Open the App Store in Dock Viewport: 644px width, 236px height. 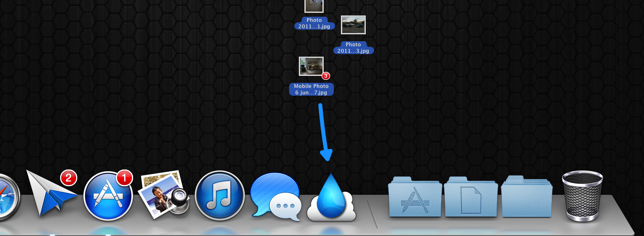tap(108, 195)
